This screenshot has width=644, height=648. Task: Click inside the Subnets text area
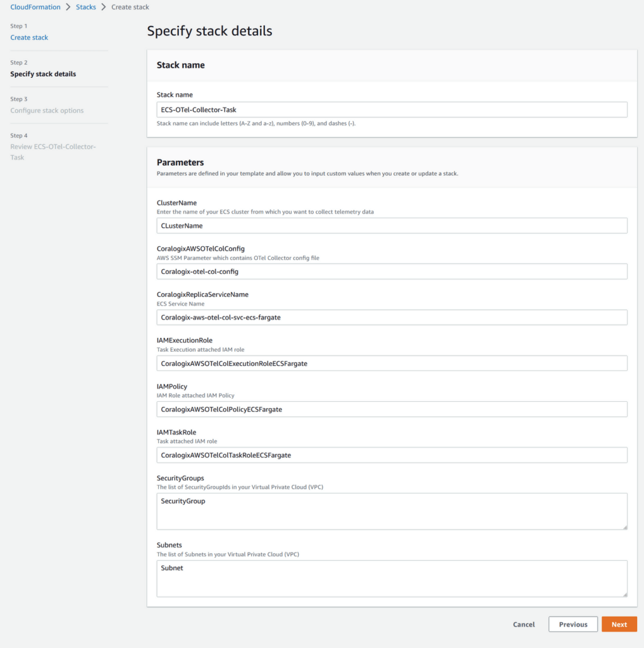click(392, 578)
